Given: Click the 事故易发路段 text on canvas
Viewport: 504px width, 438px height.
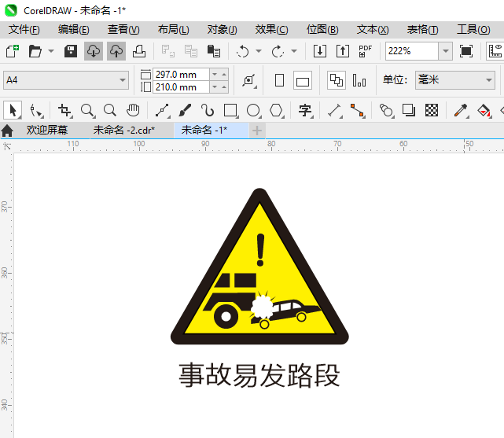Looking at the screenshot, I should (259, 375).
